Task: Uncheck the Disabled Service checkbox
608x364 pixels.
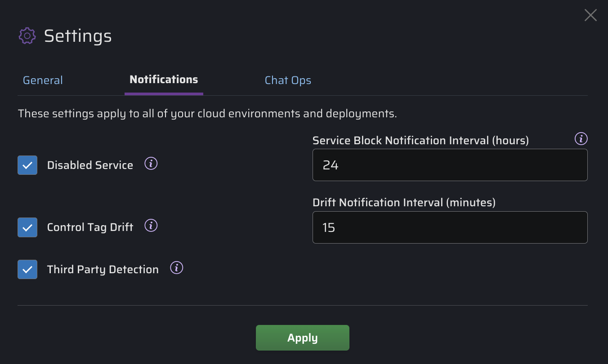Action: (x=27, y=165)
